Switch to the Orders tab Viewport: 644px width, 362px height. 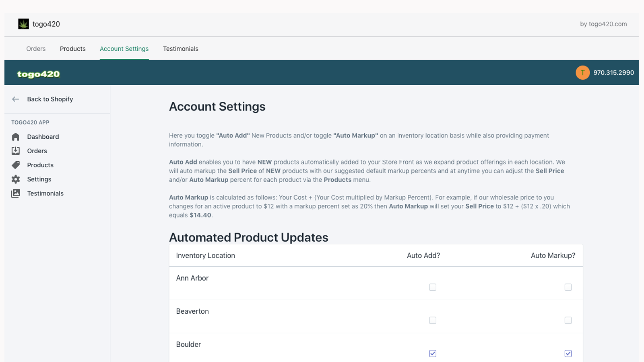tap(36, 49)
